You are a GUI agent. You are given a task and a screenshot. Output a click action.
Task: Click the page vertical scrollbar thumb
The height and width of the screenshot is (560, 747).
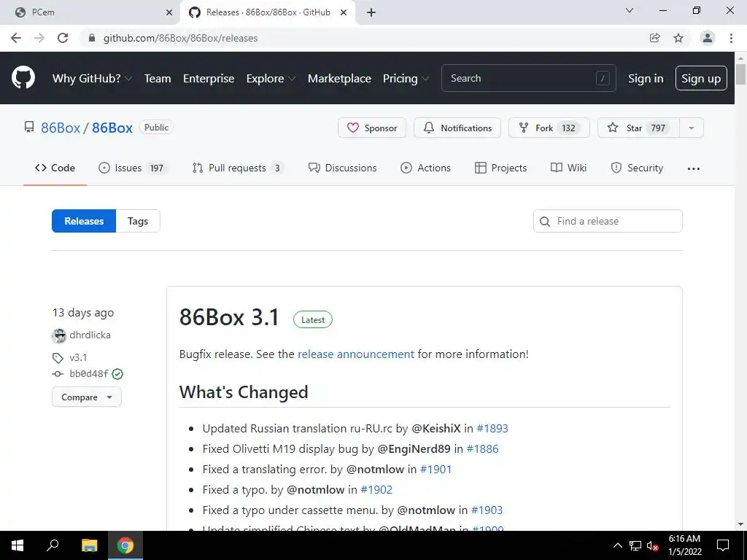point(740,74)
